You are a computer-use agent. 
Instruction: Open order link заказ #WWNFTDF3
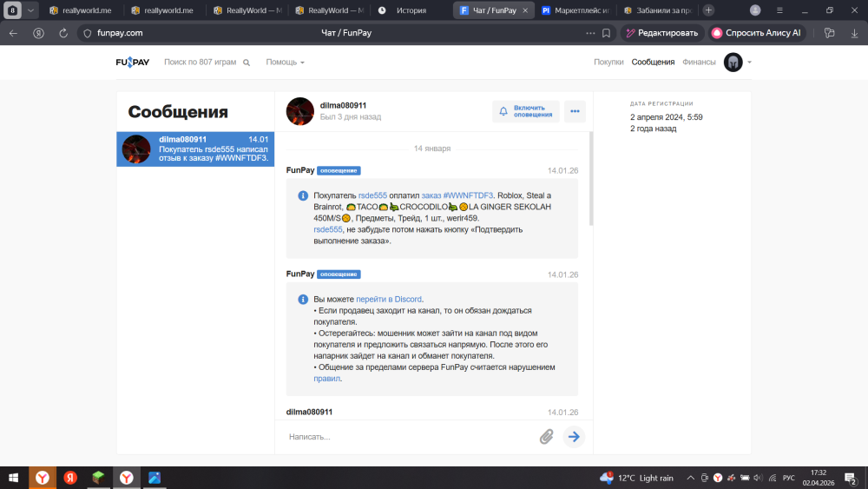tap(457, 195)
